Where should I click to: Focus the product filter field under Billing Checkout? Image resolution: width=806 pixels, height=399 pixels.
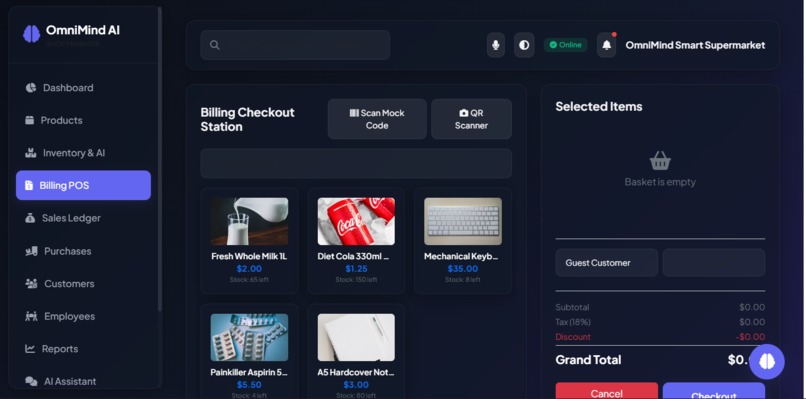[x=356, y=164]
